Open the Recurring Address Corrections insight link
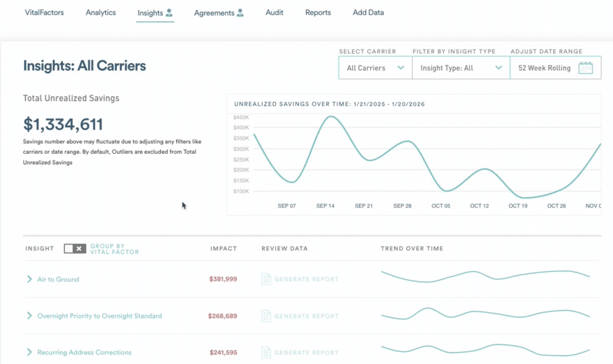 [84, 352]
